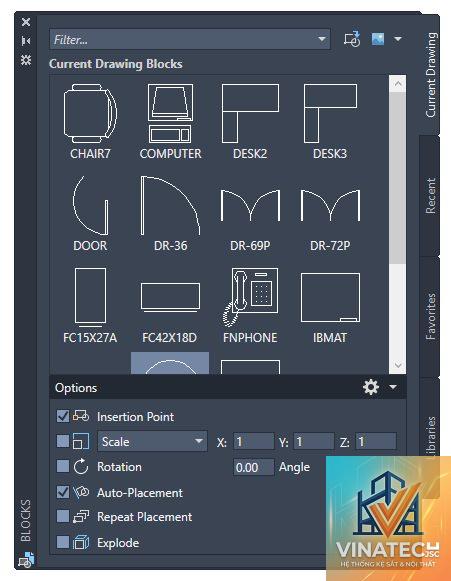Switch to the Current Drawing tab
The height and width of the screenshot is (581, 451).
tap(431, 74)
